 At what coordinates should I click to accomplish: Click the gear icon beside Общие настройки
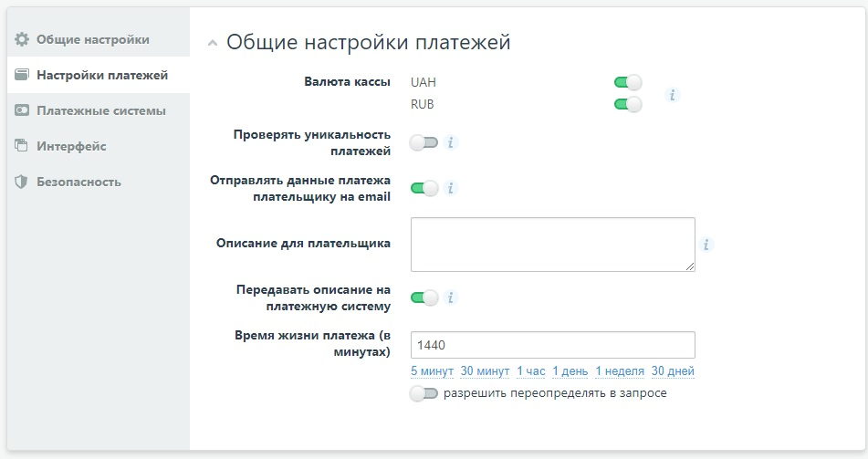click(22, 39)
